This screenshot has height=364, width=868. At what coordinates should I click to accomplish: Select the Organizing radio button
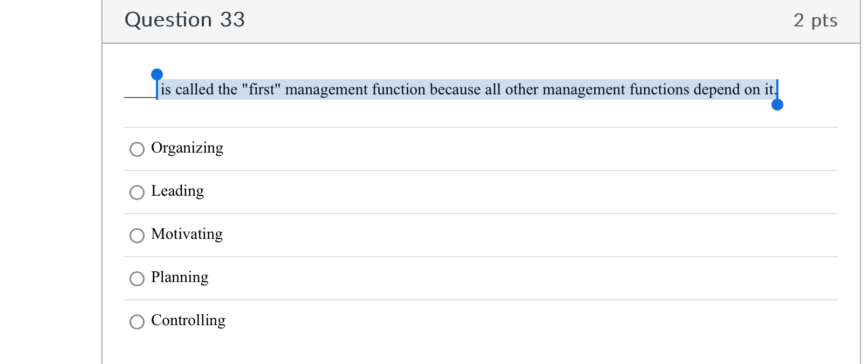137,149
